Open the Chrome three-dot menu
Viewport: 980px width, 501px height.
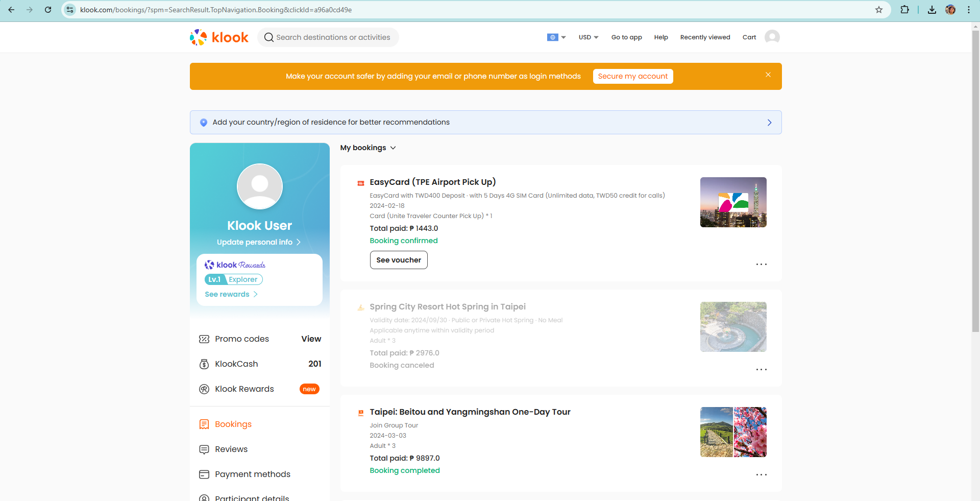click(969, 10)
